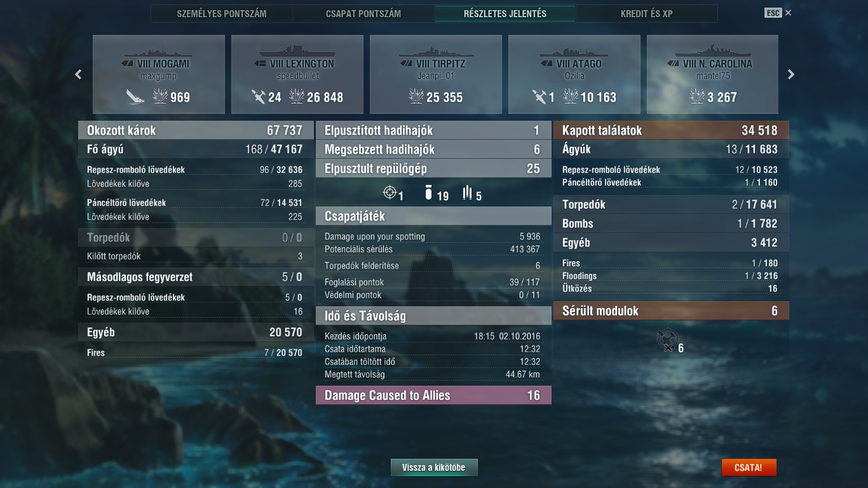The width and height of the screenshot is (868, 488).
Task: Select the VIII N. Carolina ship card
Action: [x=713, y=74]
